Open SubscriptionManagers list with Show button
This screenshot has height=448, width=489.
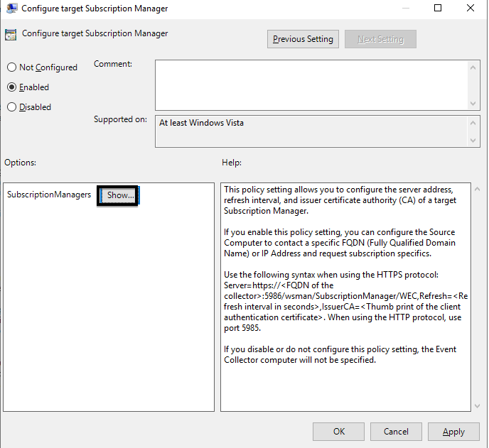119,195
